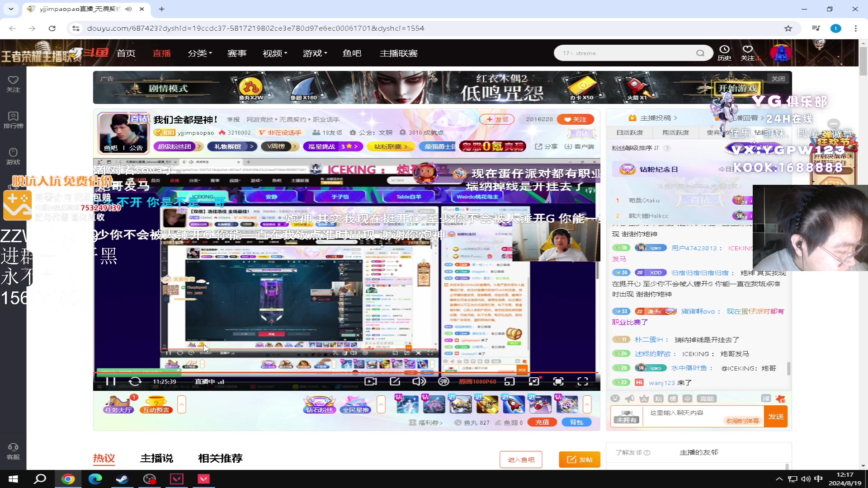Open chat filter 滤 icon
868x488 pixels.
[765, 398]
